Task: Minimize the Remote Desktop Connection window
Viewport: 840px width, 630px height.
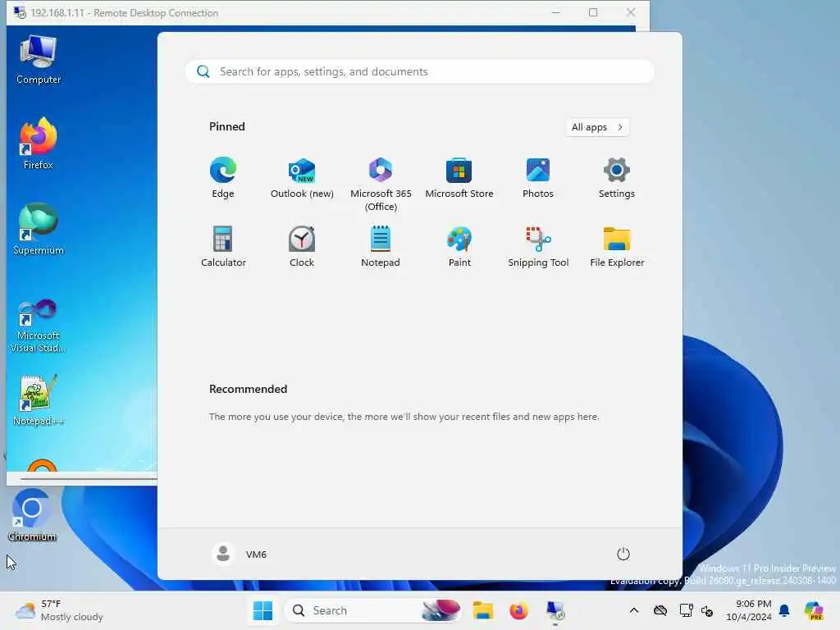Action: tap(556, 12)
